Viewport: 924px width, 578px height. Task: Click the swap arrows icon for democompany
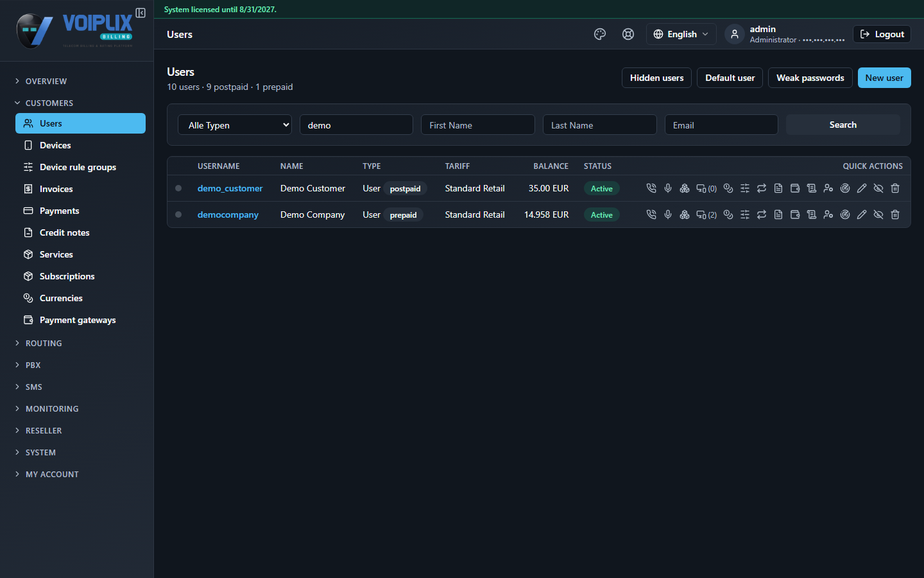762,215
